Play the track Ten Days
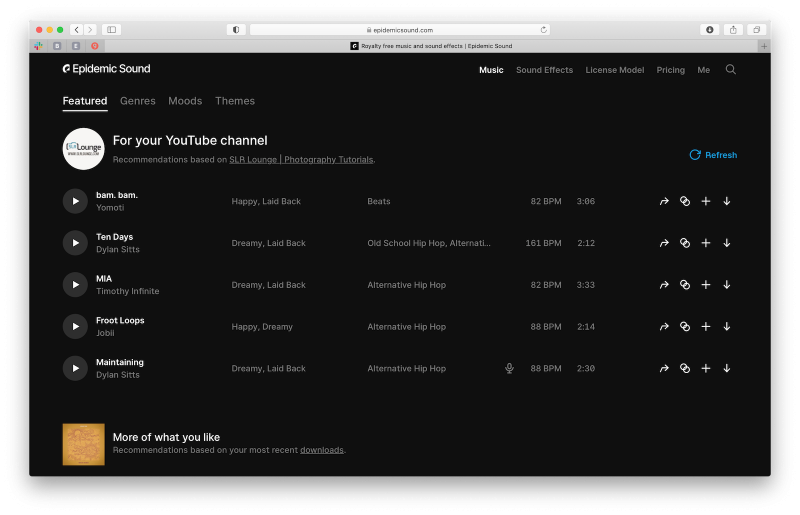This screenshot has height=515, width=800. 75,243
